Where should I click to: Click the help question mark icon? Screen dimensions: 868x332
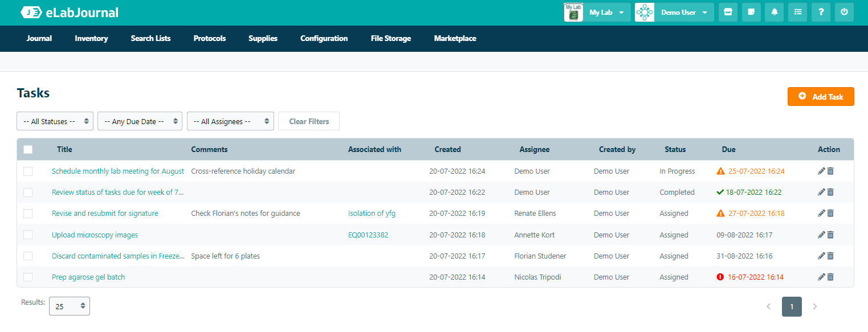(x=821, y=12)
